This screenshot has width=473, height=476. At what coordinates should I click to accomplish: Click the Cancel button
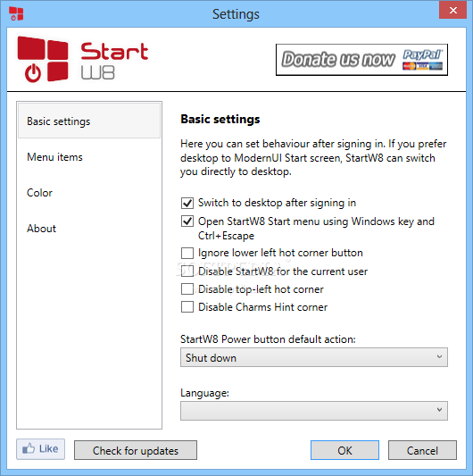click(x=422, y=450)
